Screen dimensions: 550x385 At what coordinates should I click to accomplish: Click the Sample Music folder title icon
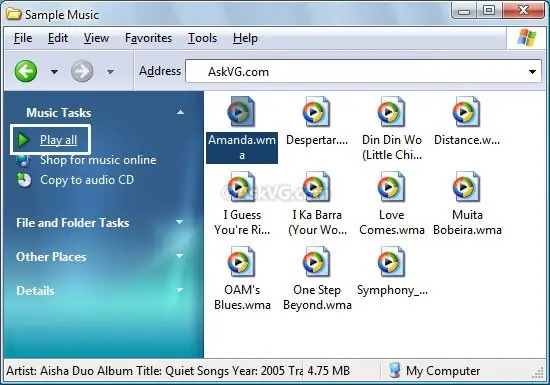[x=14, y=14]
